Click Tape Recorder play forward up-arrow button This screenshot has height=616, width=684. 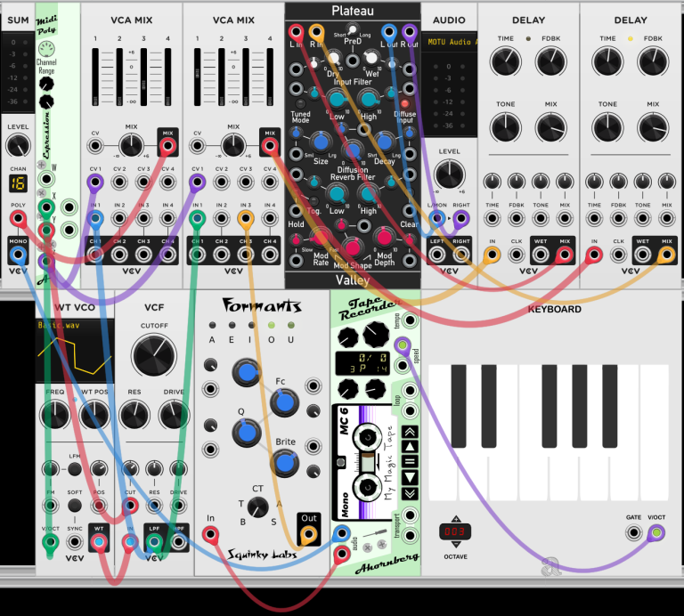(x=410, y=446)
